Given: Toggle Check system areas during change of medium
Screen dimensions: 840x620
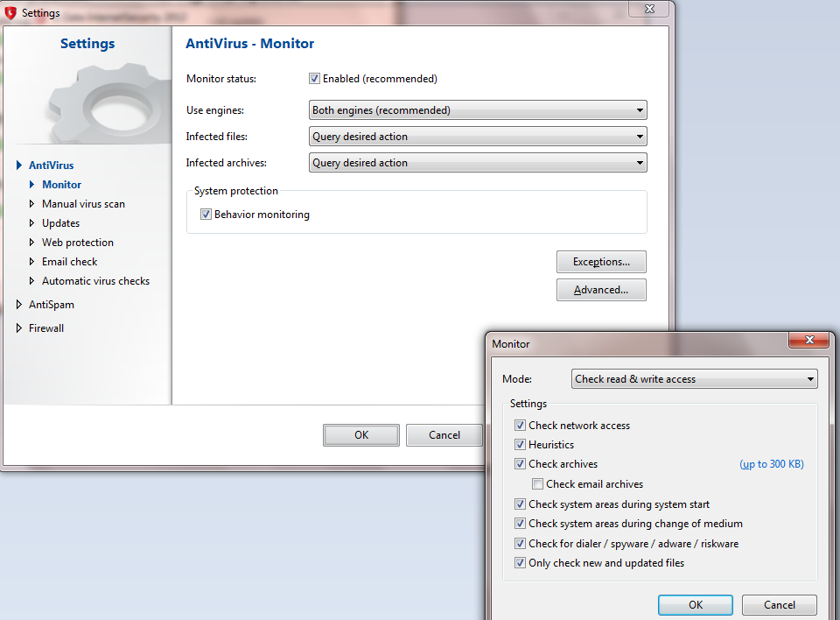Looking at the screenshot, I should tap(520, 524).
